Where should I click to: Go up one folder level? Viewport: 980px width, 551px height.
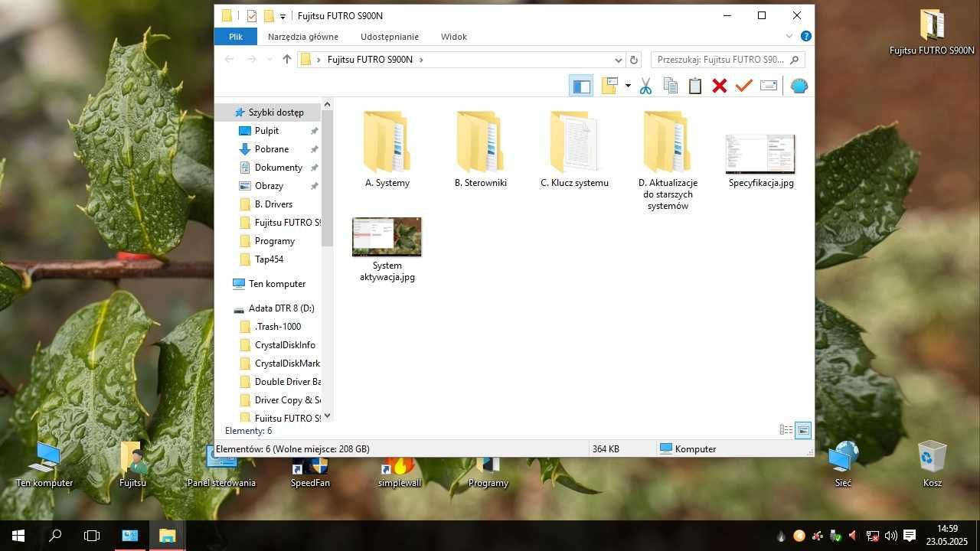(287, 59)
